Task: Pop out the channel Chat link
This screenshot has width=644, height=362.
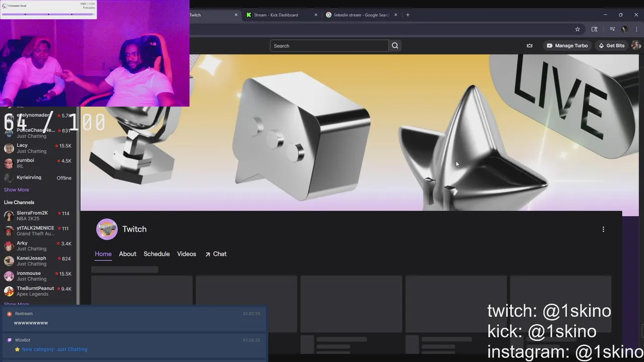Action: pyautogui.click(x=216, y=254)
